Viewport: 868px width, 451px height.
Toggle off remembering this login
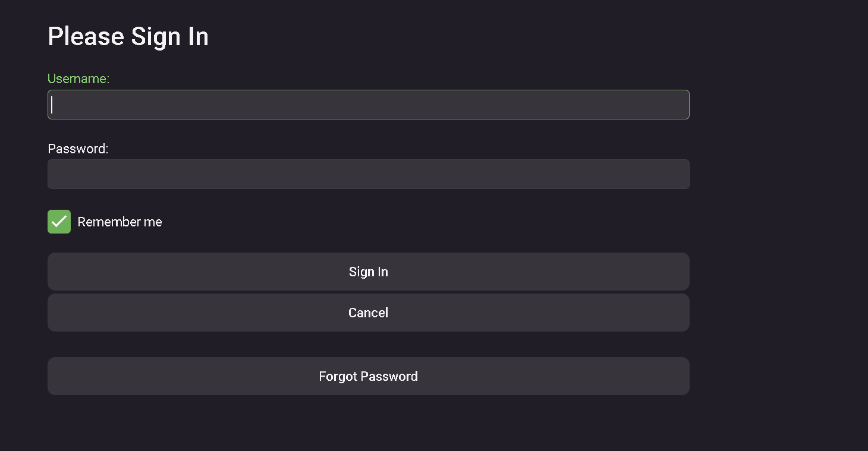[x=59, y=222]
